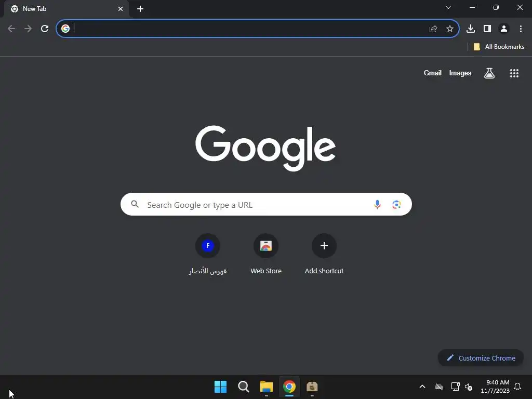Screen dimensions: 532x399
Task: Open the Gmail link
Action: 433,73
